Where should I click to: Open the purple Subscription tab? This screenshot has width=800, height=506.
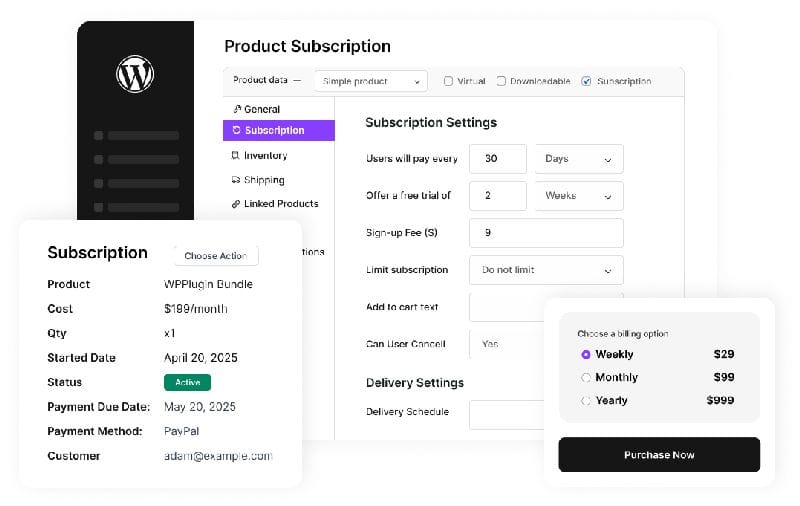[x=279, y=131]
